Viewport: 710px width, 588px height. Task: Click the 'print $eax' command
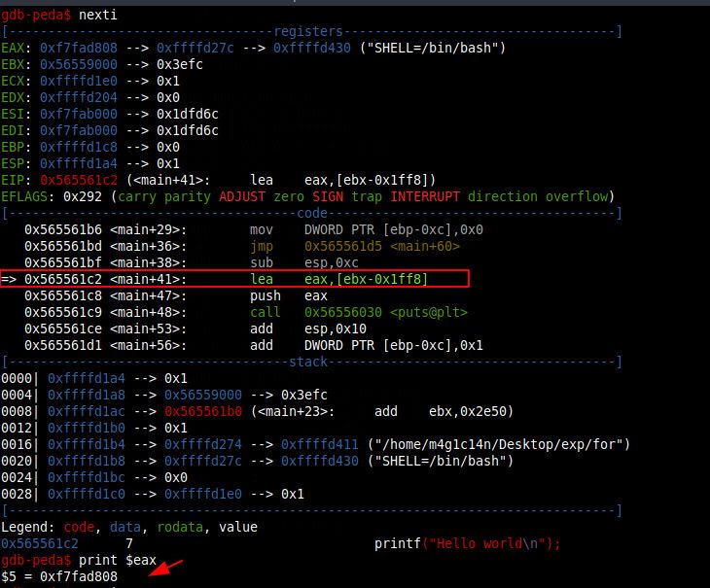pyautogui.click(x=118, y=561)
